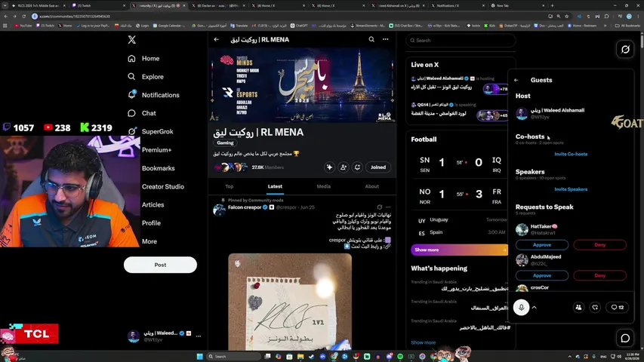Switch to the Top tab
Screen dimensions: 644x362
pyautogui.click(x=230, y=186)
